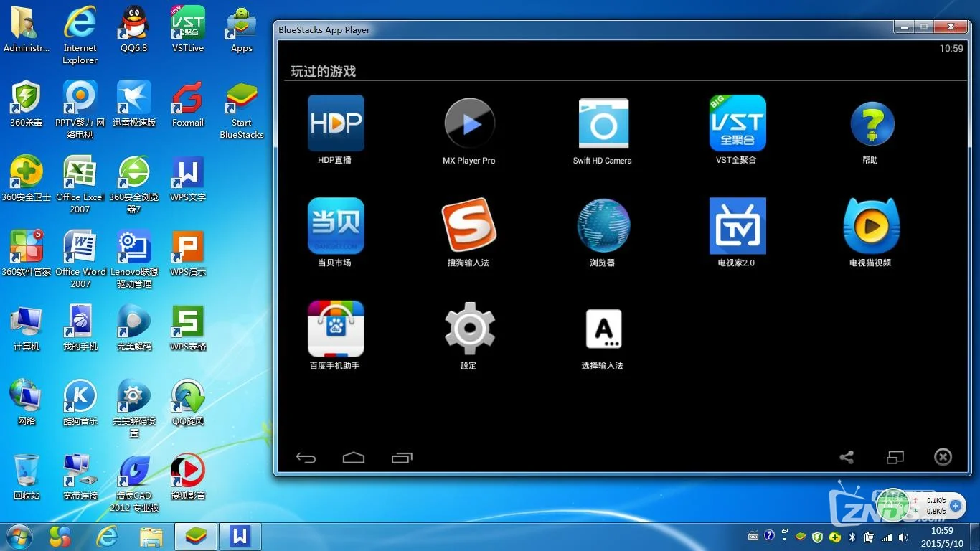Launch 电视家2.0 app
The height and width of the screenshot is (551, 980).
tap(737, 232)
